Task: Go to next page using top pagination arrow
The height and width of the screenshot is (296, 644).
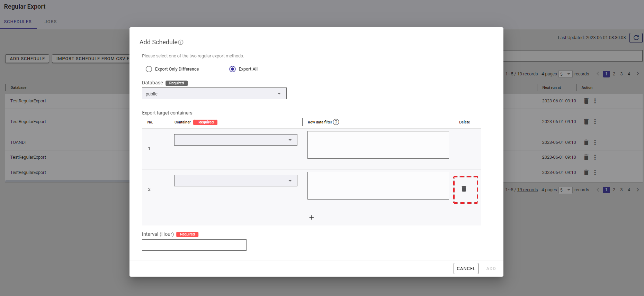Action: click(637, 74)
